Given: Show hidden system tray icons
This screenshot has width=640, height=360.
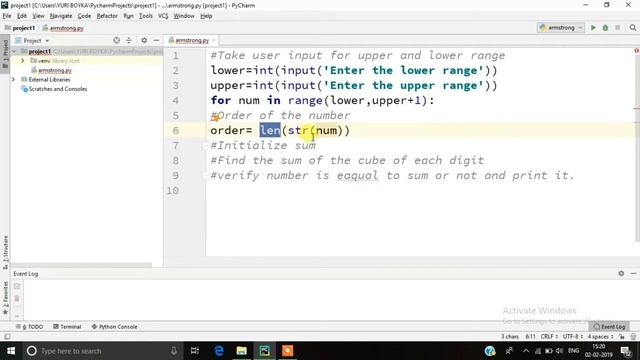Looking at the screenshot, I should point(526,351).
